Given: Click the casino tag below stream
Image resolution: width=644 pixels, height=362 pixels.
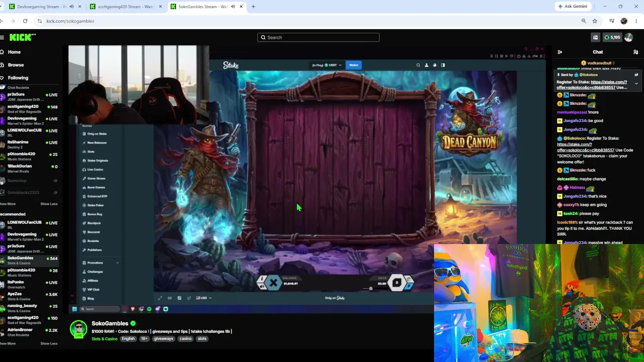Looking at the screenshot, I should [186, 339].
